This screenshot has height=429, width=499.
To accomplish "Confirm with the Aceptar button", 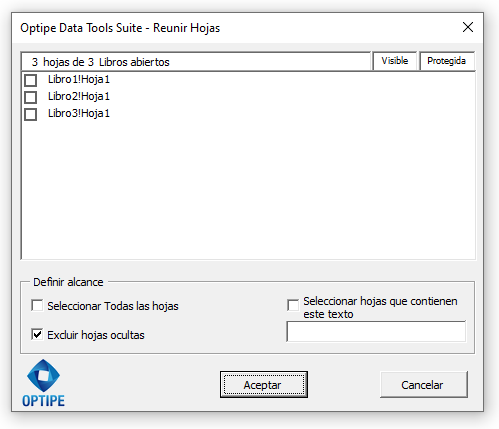I will [264, 385].
